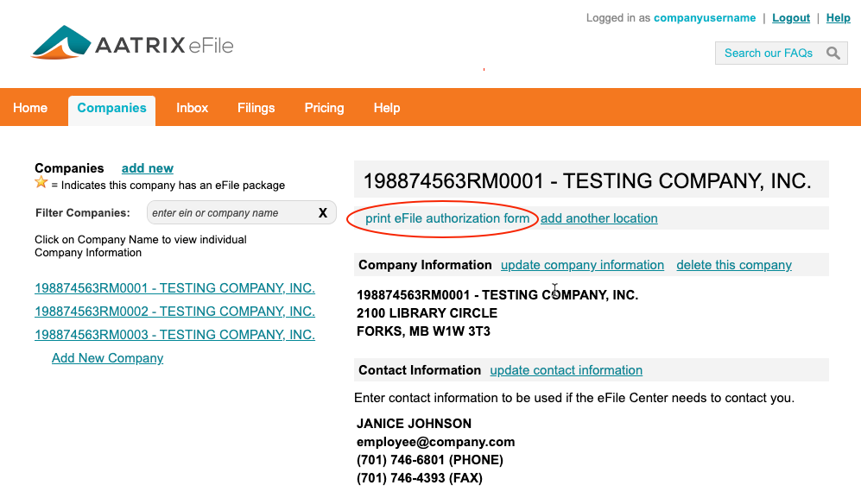This screenshot has height=504, width=861.
Task: Click the X to clear the company filter
Action: point(323,212)
